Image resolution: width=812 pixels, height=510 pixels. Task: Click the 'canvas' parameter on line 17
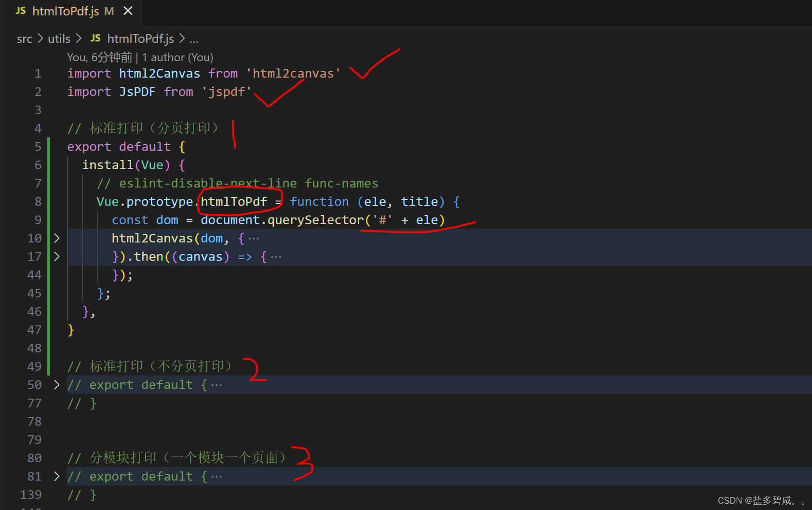(x=201, y=257)
